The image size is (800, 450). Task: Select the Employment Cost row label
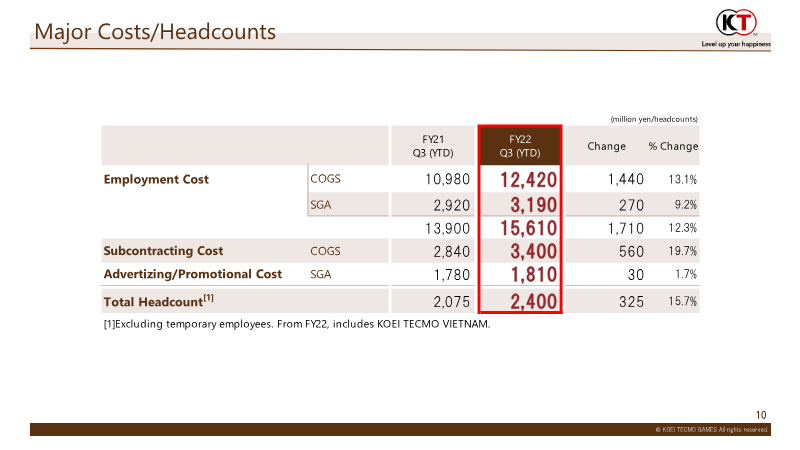(157, 180)
